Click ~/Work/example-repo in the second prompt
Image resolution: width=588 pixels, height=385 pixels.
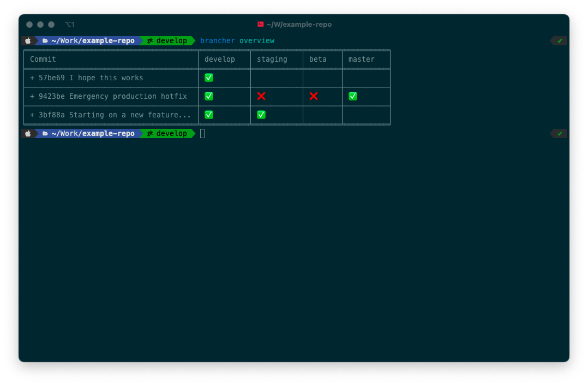[93, 133]
